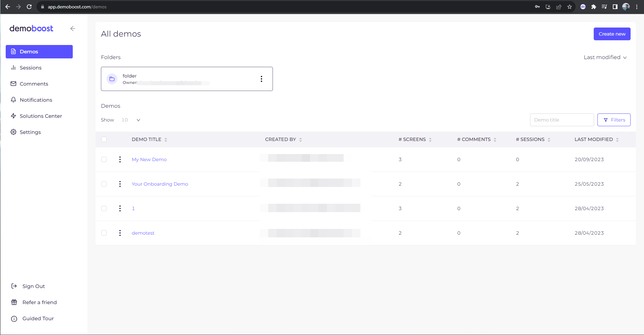Open the Sessions panel from sidebar
644x335 pixels.
pos(30,67)
